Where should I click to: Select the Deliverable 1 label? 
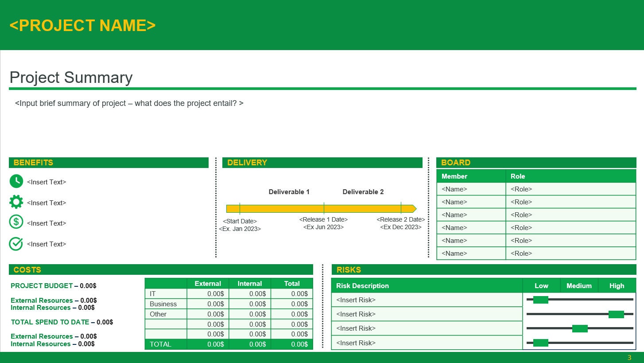tap(289, 191)
